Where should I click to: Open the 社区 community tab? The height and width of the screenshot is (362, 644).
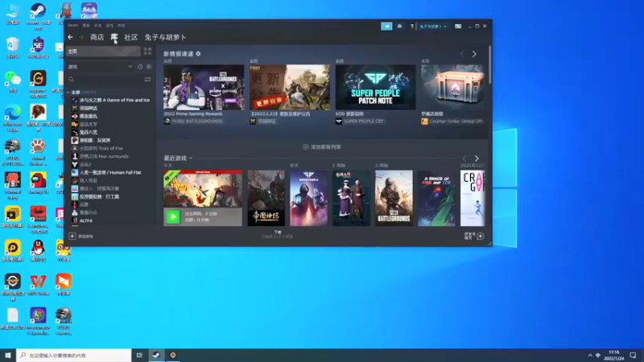pyautogui.click(x=131, y=37)
